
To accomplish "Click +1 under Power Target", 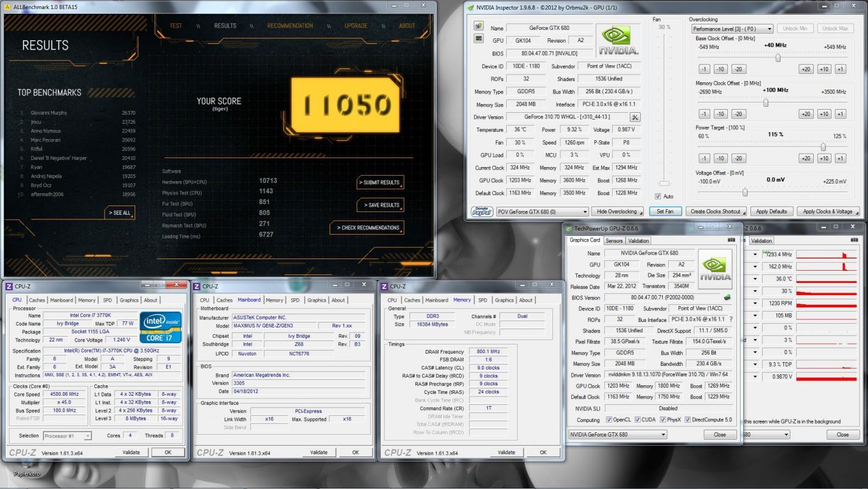I will click(x=841, y=159).
